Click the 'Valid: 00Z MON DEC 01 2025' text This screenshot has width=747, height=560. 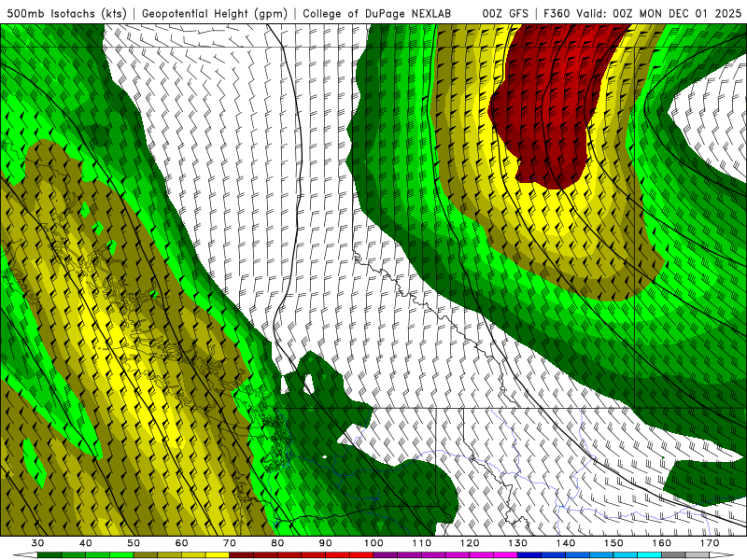tap(659, 14)
